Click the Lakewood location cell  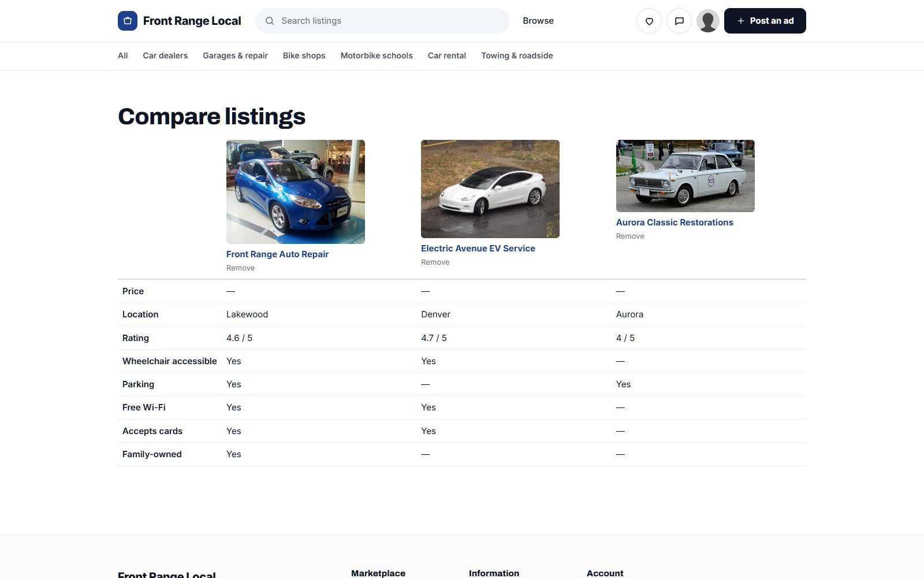point(247,314)
